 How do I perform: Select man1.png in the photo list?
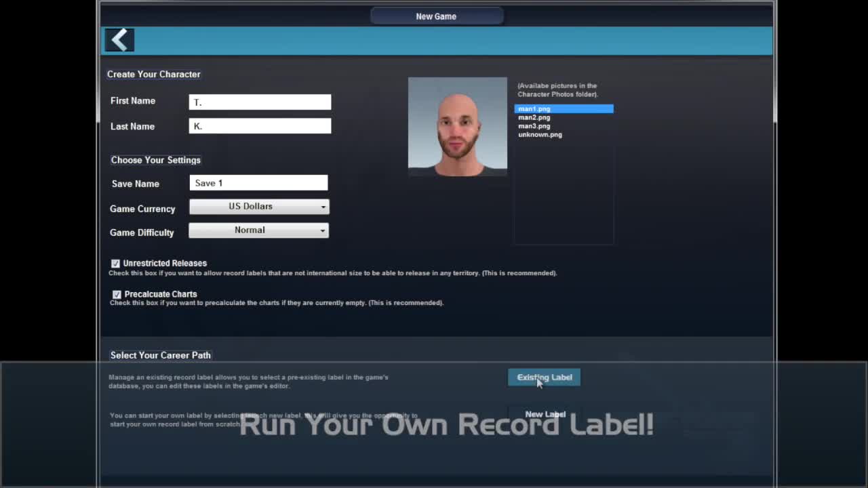click(x=534, y=108)
